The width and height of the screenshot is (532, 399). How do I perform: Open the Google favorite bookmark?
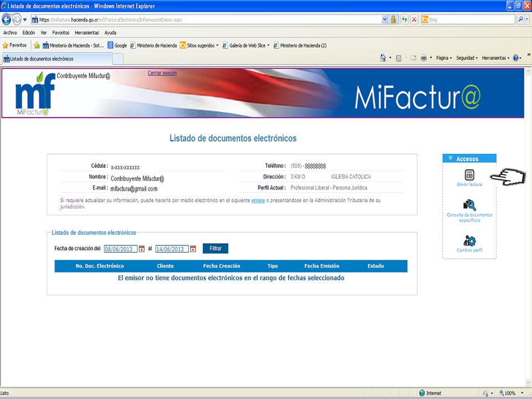(x=117, y=45)
